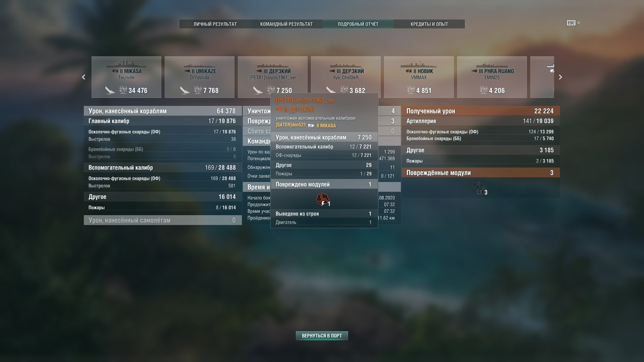Open the Кредиты и опыт tab
Image resolution: width=644 pixels, height=362 pixels.
point(429,24)
